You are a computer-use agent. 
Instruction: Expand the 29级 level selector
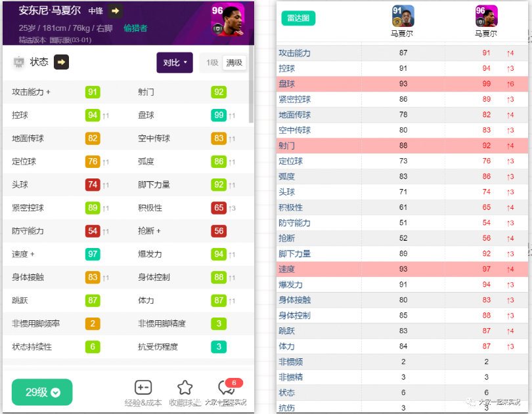pos(42,392)
